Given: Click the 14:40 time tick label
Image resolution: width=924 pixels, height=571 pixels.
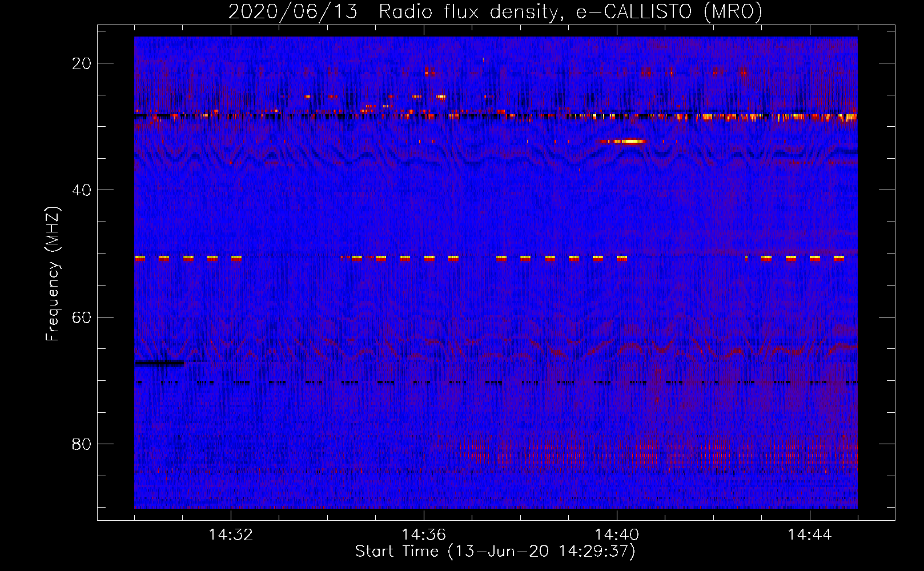Looking at the screenshot, I should [x=617, y=535].
